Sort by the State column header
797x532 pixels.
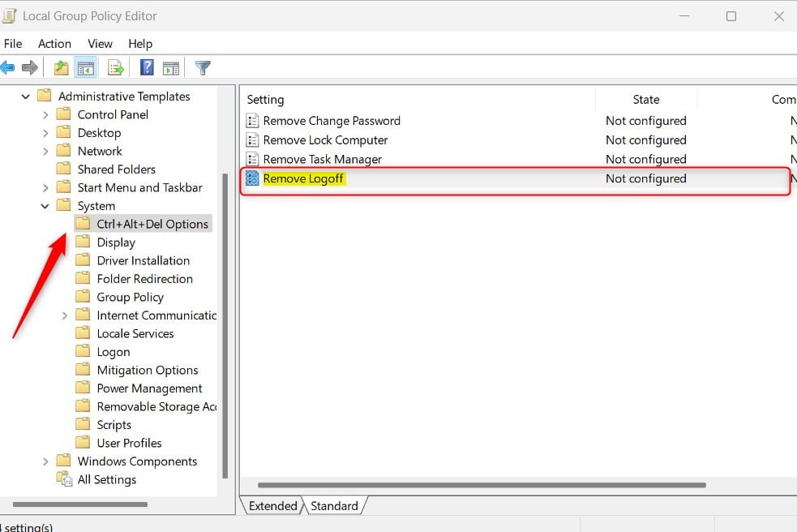tap(646, 100)
